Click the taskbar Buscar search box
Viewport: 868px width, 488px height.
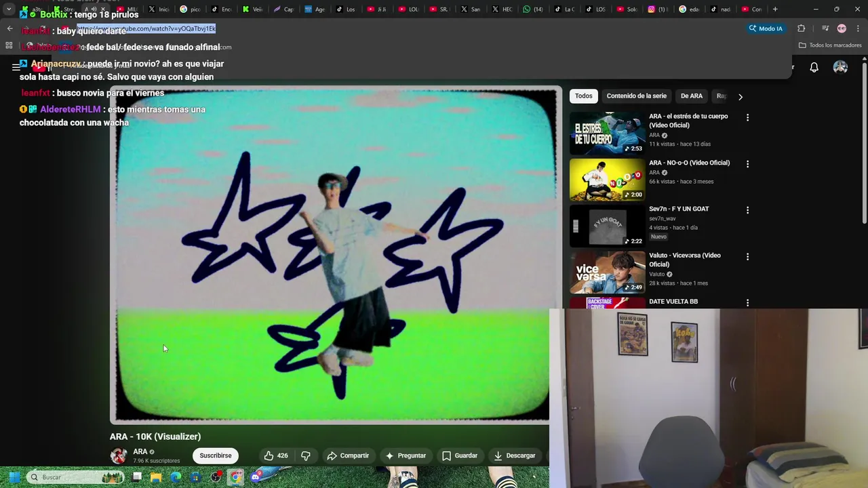point(75,477)
